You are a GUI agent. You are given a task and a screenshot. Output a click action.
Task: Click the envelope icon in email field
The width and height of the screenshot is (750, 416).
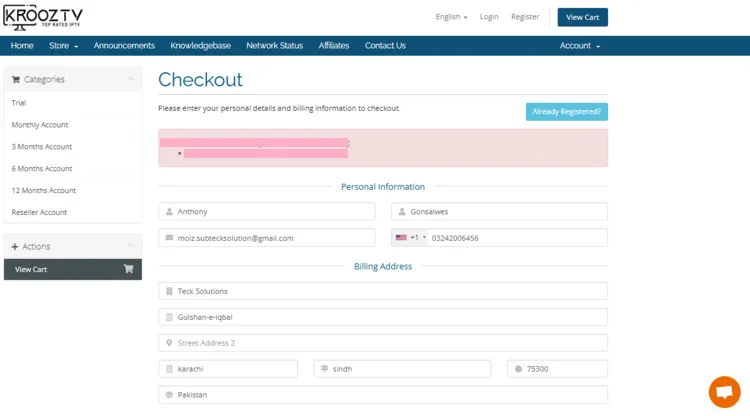pos(169,238)
